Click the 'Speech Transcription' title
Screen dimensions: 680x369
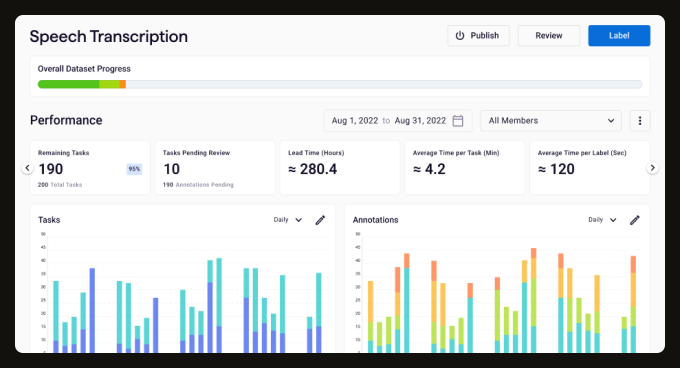[108, 36]
